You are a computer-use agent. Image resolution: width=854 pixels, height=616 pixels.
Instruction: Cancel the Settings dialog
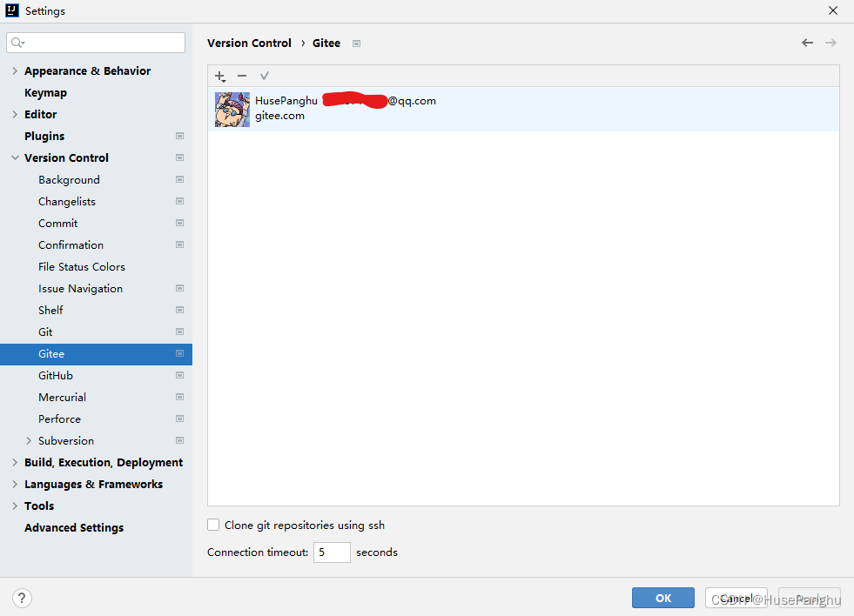(736, 598)
